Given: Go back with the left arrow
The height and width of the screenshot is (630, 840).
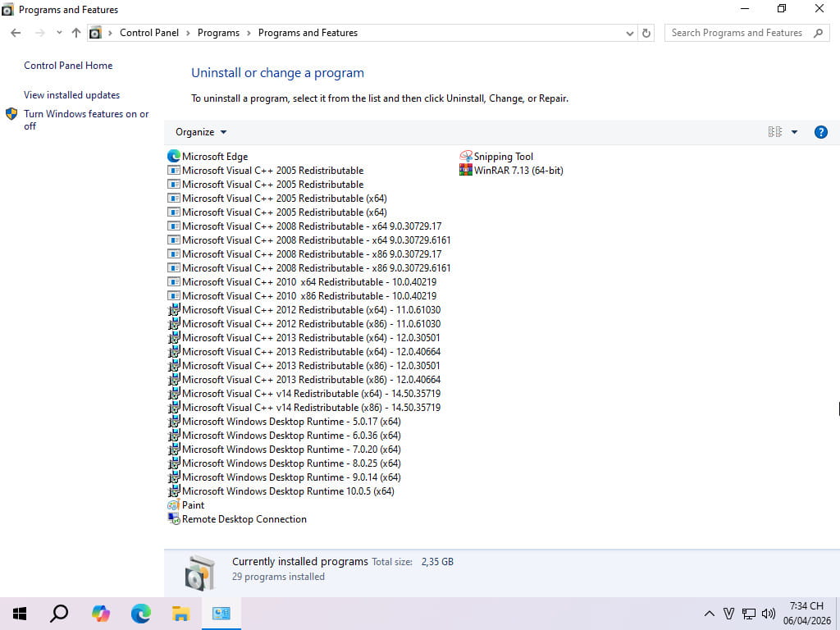Looking at the screenshot, I should 16,33.
